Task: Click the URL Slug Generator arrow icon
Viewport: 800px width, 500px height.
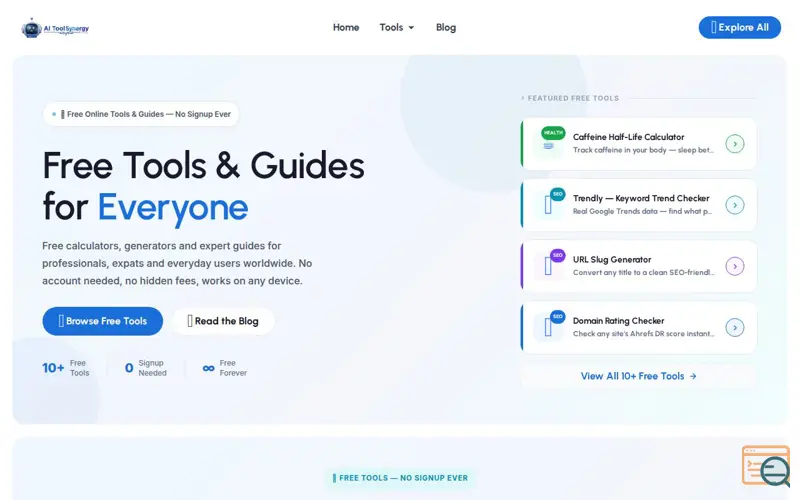Action: coord(735,266)
